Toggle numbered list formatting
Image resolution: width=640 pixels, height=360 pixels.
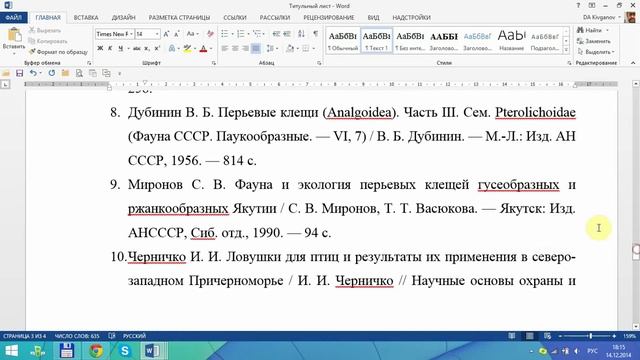coord(240,34)
